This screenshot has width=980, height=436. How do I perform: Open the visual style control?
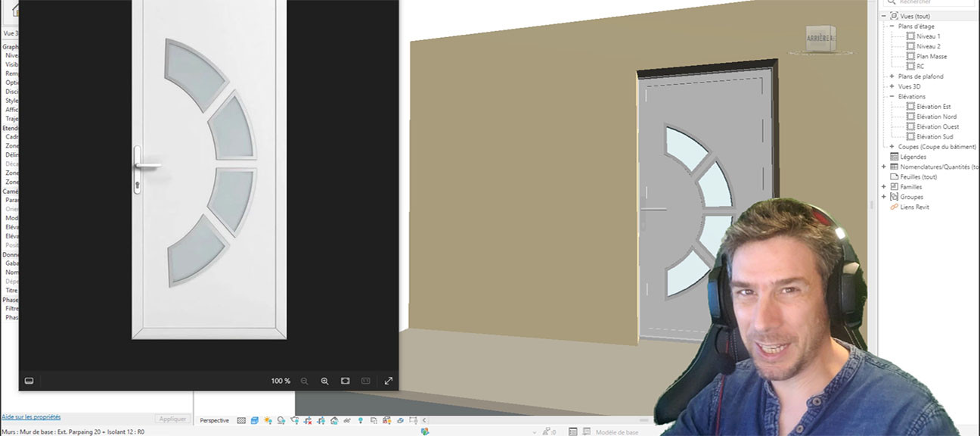[x=254, y=420]
